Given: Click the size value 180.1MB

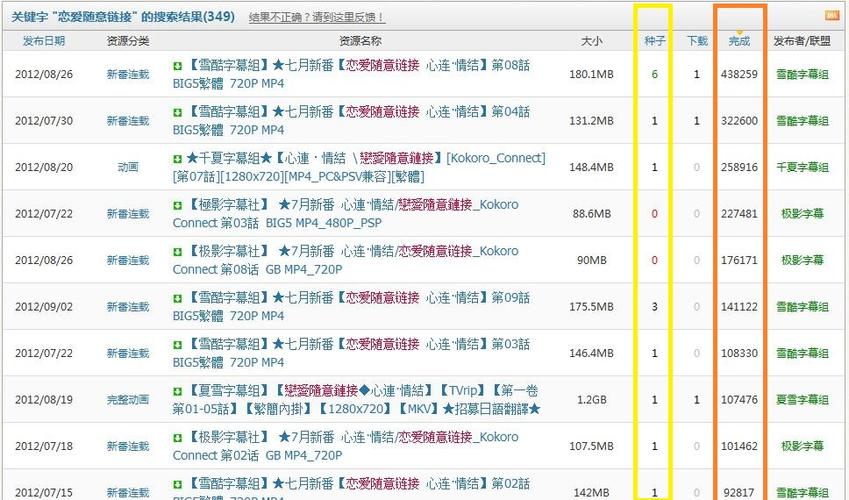Looking at the screenshot, I should 591,74.
